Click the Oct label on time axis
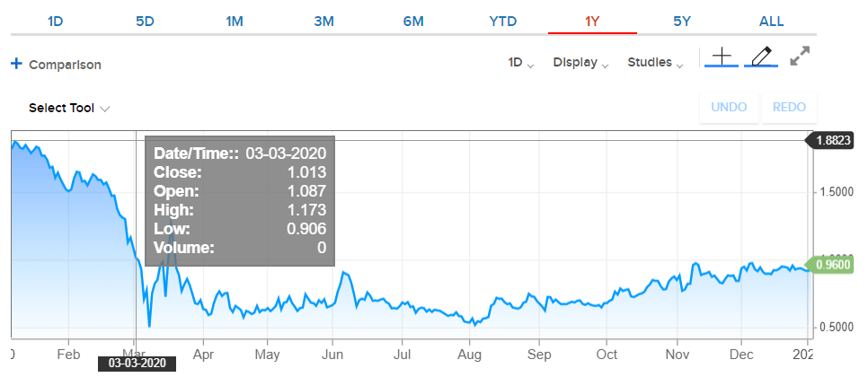868x386 pixels. 607,354
